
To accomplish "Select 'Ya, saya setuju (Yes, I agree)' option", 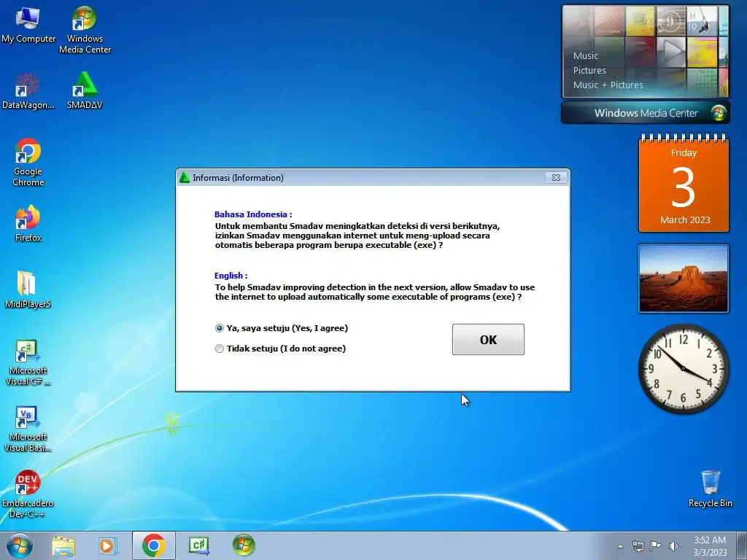I will (x=282, y=328).
